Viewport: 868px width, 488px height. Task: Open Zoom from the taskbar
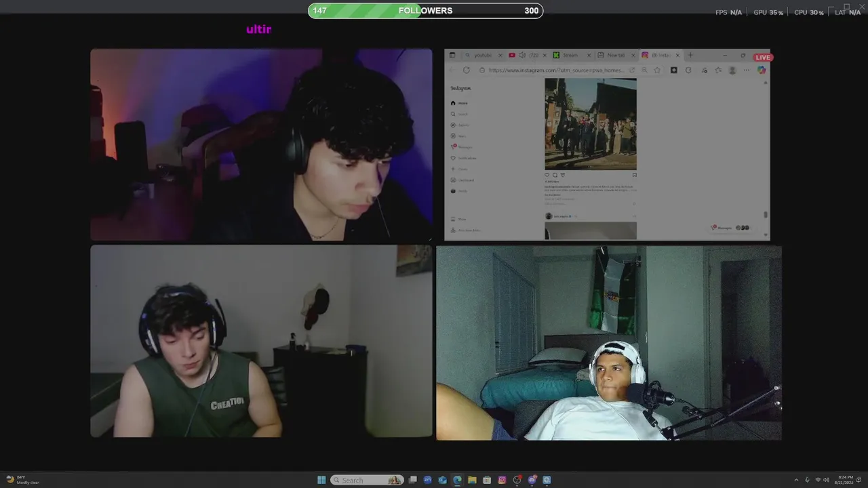427,480
